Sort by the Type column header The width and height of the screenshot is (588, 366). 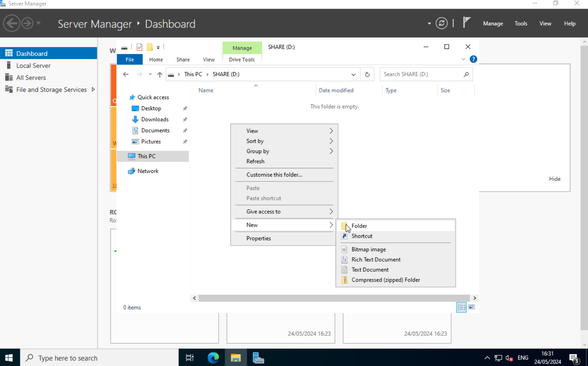click(x=410, y=90)
